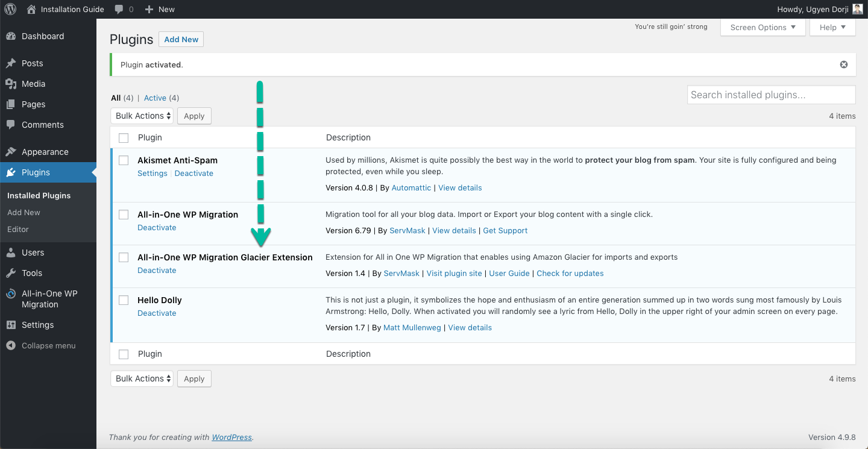Screen dimensions: 868x449
Task: Click the Search installed plugins field
Action: [771, 95]
